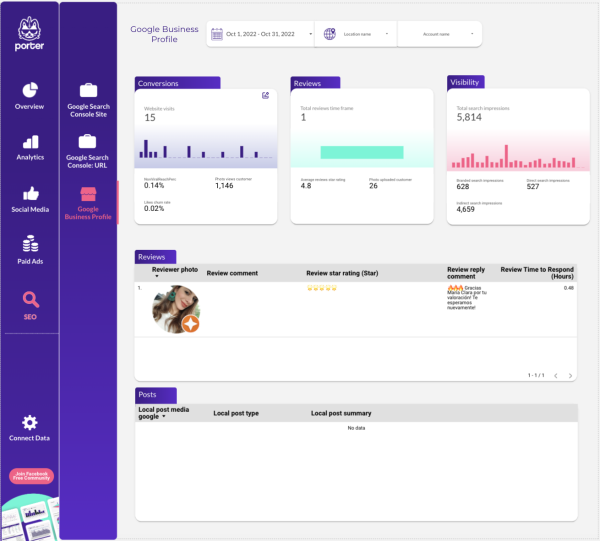Screen dimensions: 600x541
Task: Click the Review comment column header
Action: pyautogui.click(x=232, y=273)
